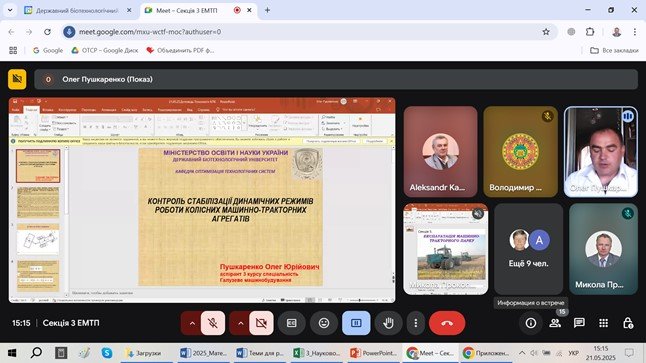
Task: Raise hand in the meeting
Action: (x=388, y=323)
